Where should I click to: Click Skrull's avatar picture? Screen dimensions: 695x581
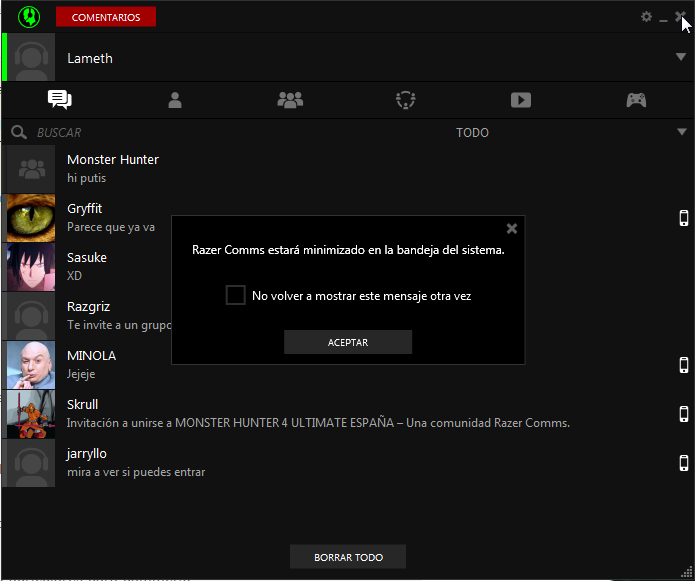point(31,414)
